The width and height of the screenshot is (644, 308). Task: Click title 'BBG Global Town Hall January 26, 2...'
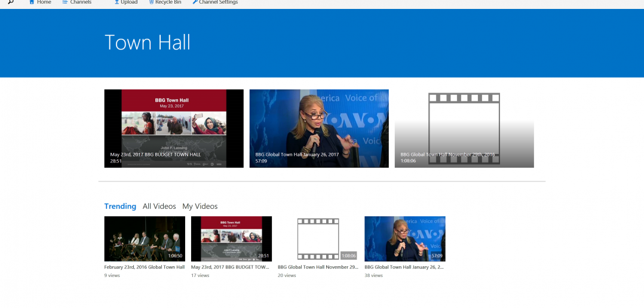(x=404, y=267)
